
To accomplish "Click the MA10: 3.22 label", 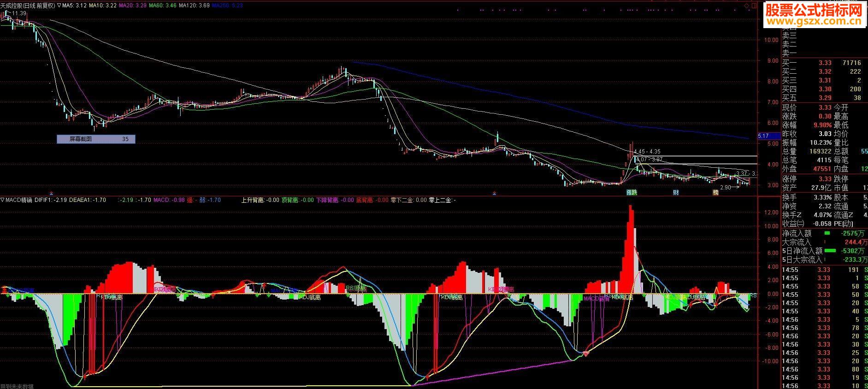I will click(x=102, y=6).
